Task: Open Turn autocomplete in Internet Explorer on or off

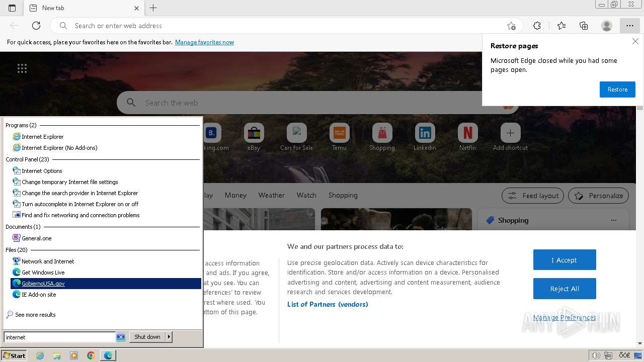Action: point(106,204)
